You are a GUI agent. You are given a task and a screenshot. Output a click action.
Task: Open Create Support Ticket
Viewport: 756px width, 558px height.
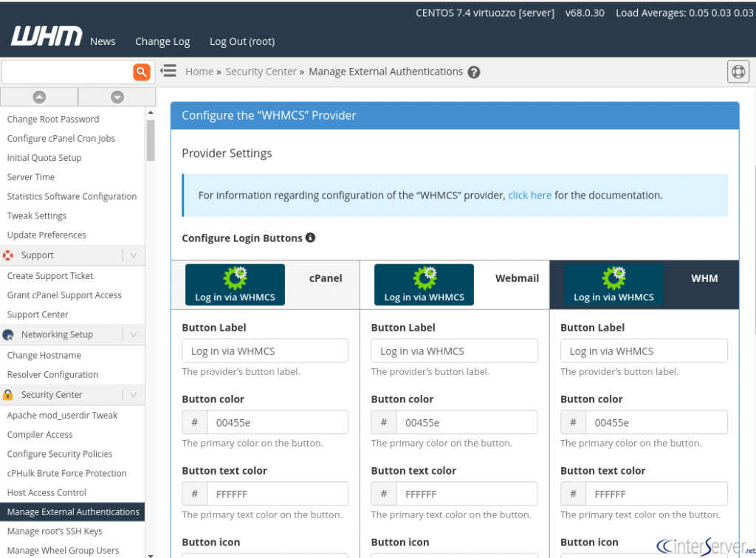pos(50,275)
